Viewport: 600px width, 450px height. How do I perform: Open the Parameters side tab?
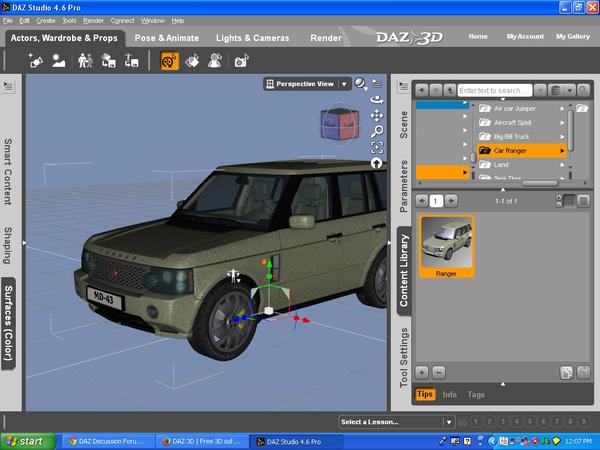[404, 186]
